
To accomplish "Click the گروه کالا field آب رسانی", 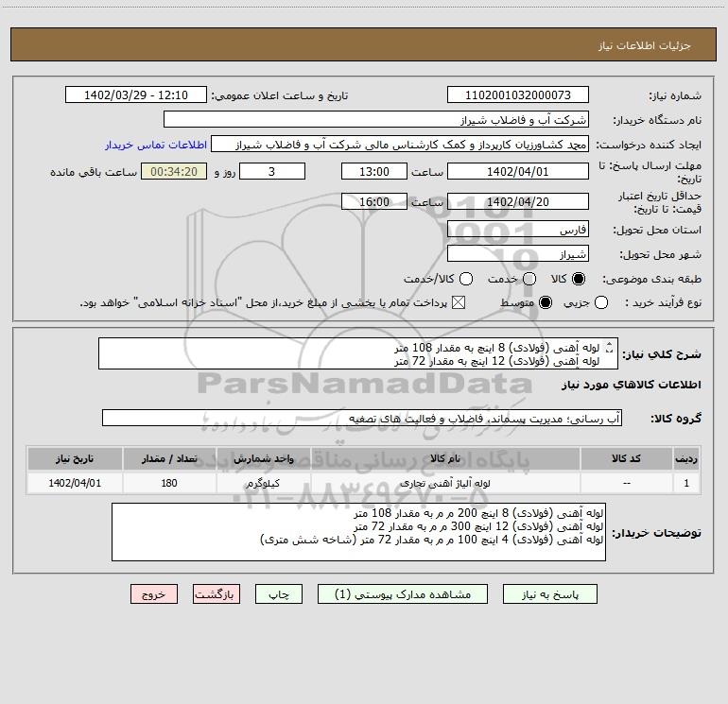I will (362, 418).
